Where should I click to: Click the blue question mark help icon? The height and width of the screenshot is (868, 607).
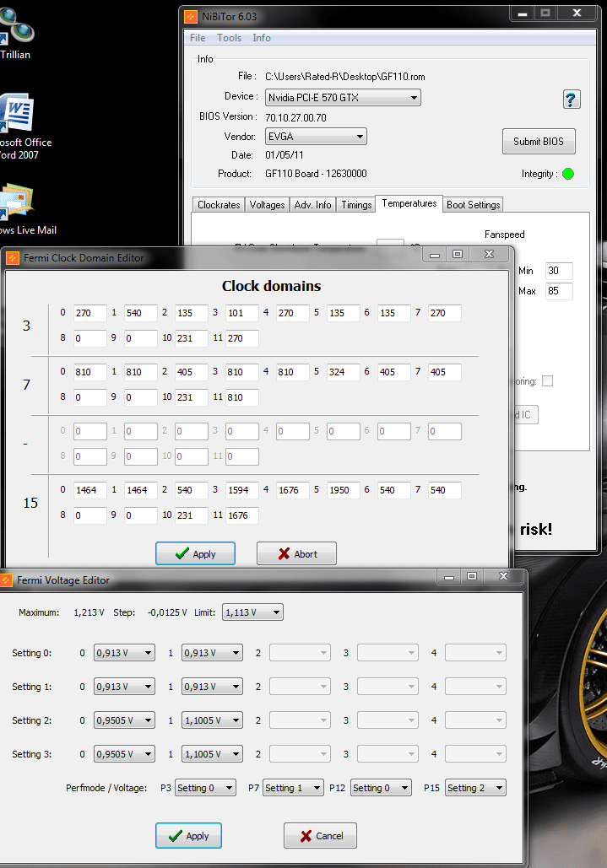(x=571, y=100)
